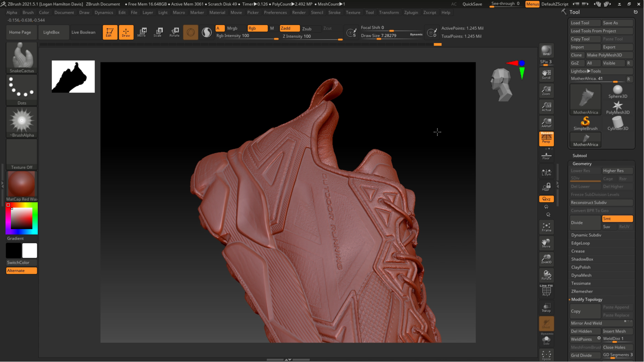Viewport: 644px width, 362px height.
Task: Select the Rotate transform tool
Action: [x=174, y=32]
